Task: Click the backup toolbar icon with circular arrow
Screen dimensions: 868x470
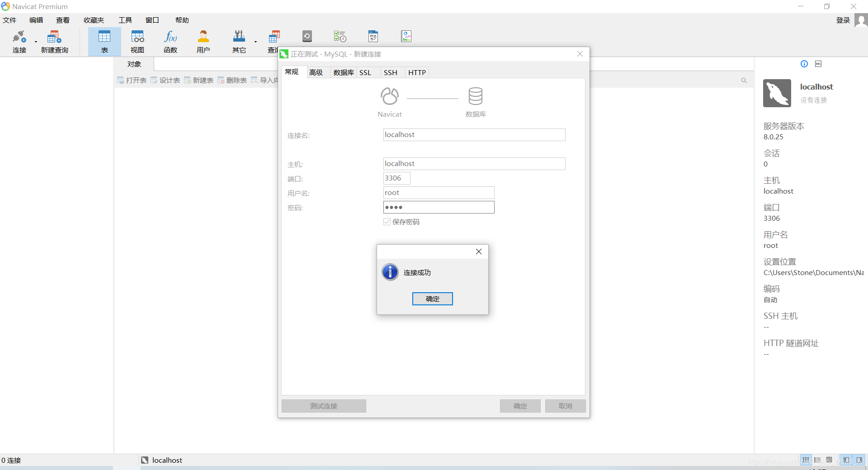Action: pos(307,36)
